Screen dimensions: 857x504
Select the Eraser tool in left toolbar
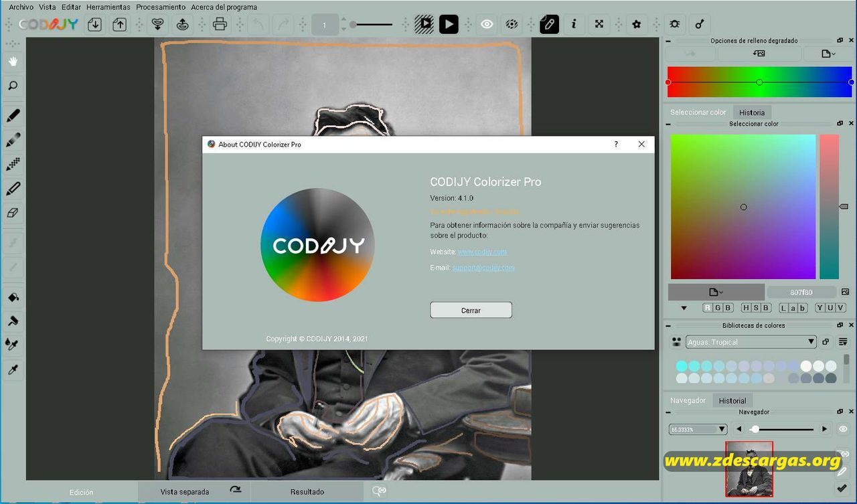pos(13,213)
